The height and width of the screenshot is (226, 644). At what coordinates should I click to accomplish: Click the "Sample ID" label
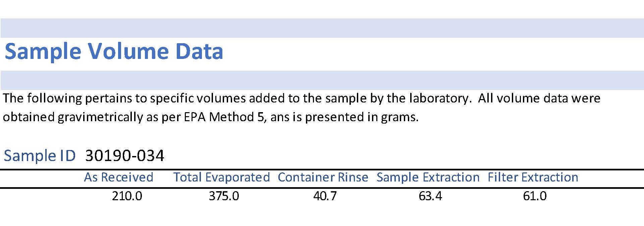[x=40, y=156]
